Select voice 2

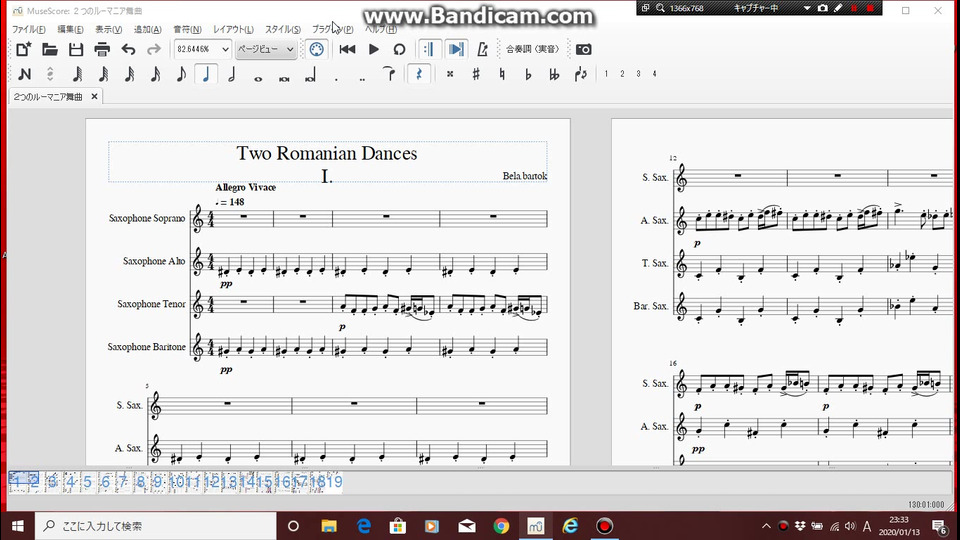(622, 74)
